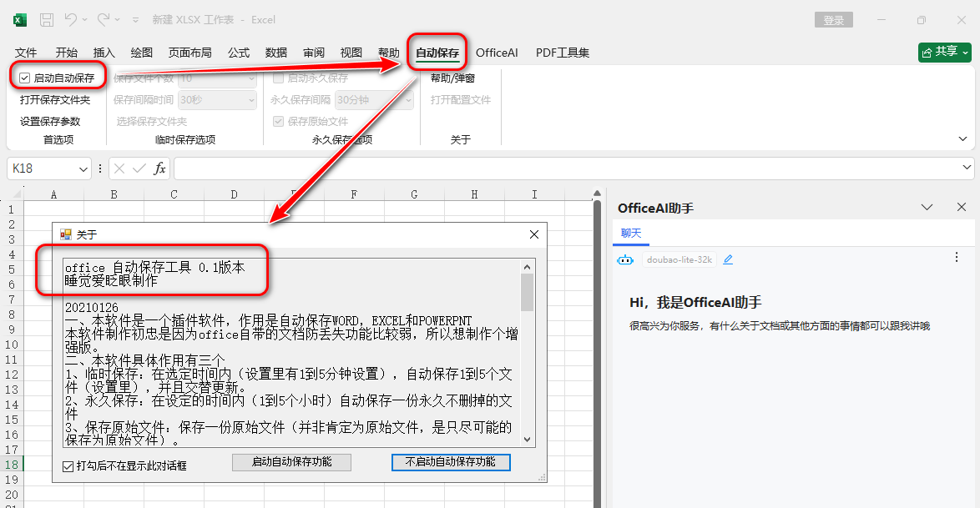Click the fx insert function icon
980x508 pixels.
tap(159, 168)
